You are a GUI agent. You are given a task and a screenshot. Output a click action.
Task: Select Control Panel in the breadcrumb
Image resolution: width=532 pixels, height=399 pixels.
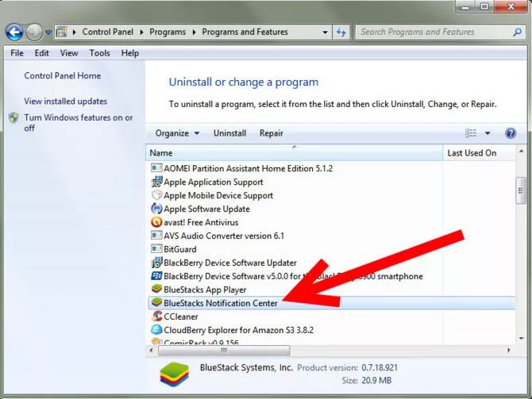click(108, 32)
